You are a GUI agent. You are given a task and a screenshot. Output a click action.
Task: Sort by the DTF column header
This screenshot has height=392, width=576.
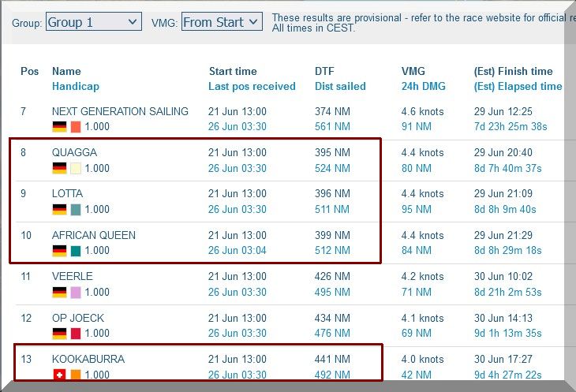(x=324, y=71)
